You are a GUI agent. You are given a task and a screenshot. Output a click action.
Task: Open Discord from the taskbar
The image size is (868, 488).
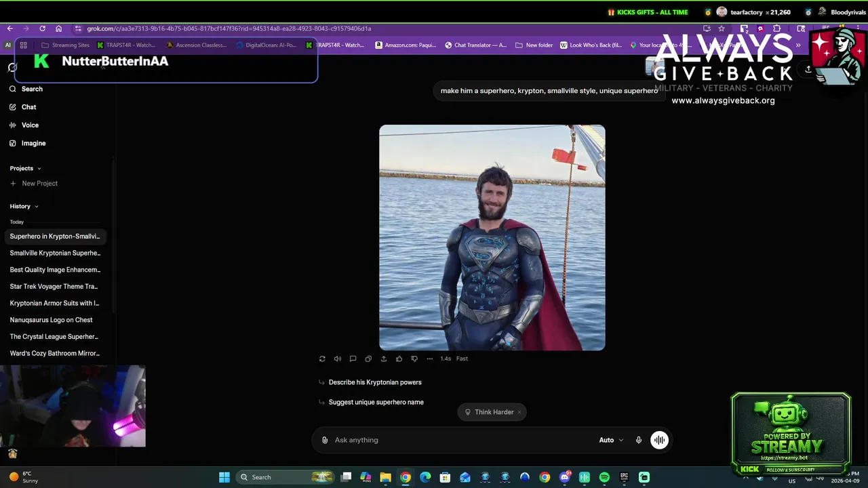565,477
